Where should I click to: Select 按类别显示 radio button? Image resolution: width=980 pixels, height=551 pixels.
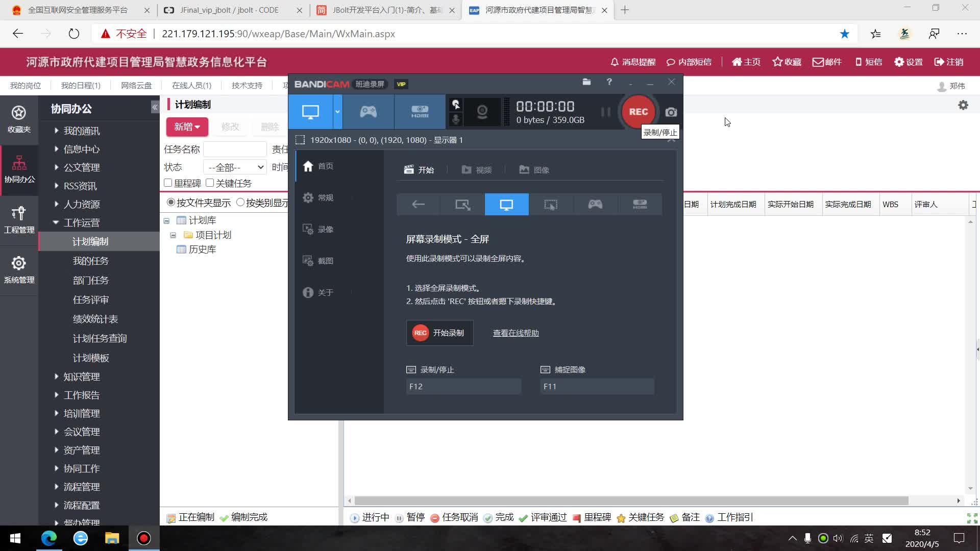[240, 203]
